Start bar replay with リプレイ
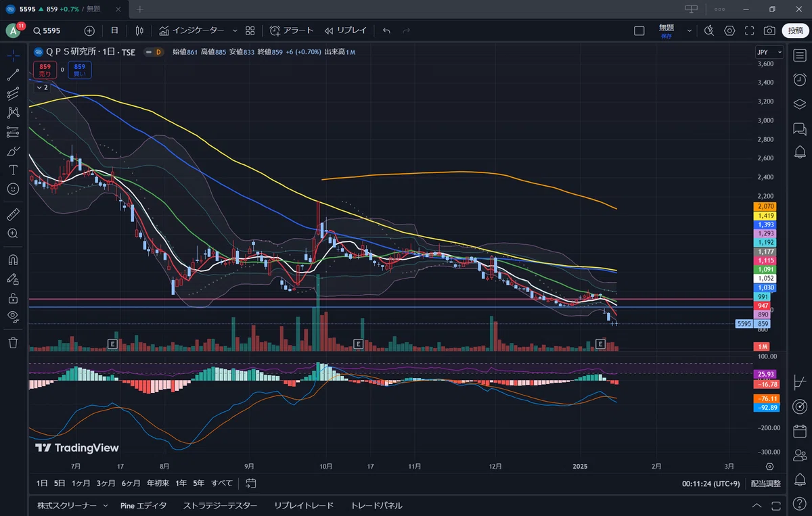Screen dimensions: 812x516 345,30
